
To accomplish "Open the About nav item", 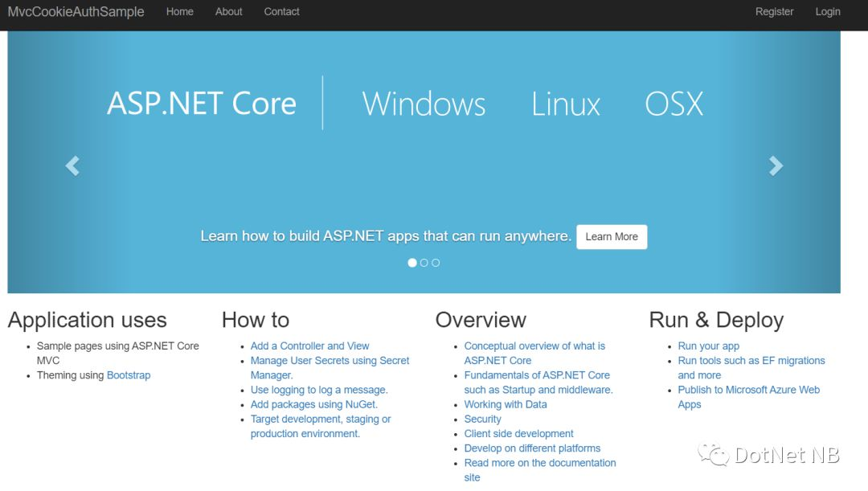I will tap(228, 11).
